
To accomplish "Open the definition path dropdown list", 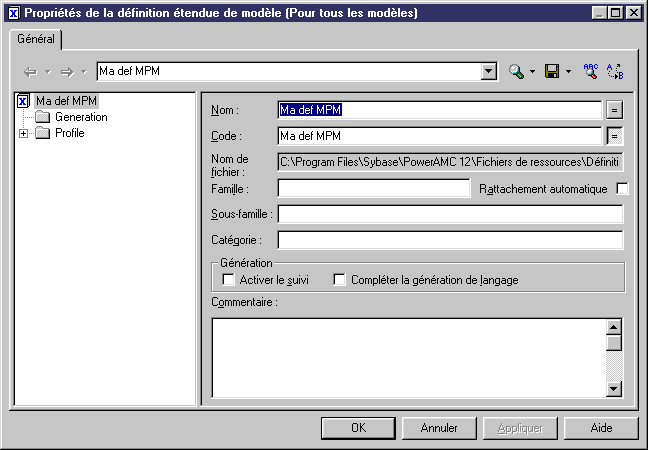I will (x=489, y=72).
